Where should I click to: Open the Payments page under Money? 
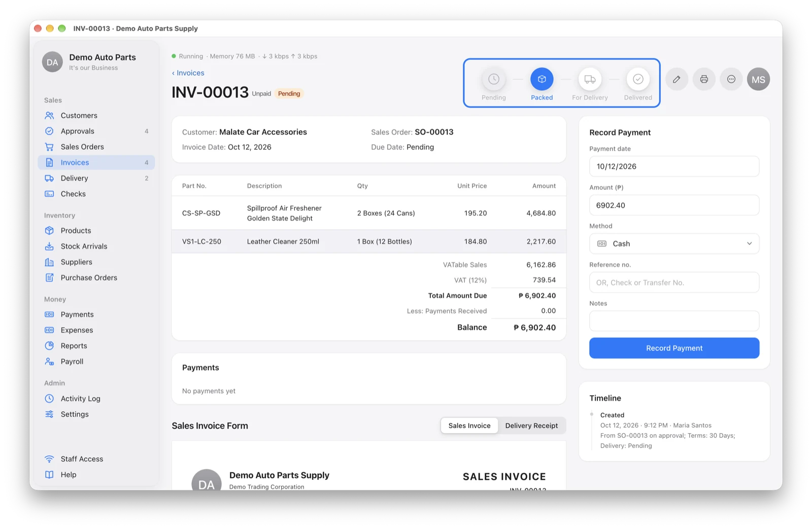pos(96,314)
